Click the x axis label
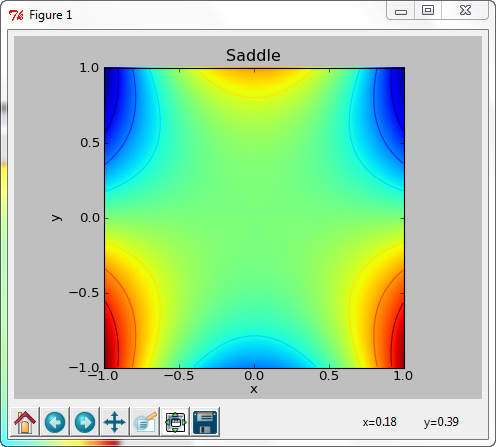This screenshot has width=496, height=447. click(254, 389)
